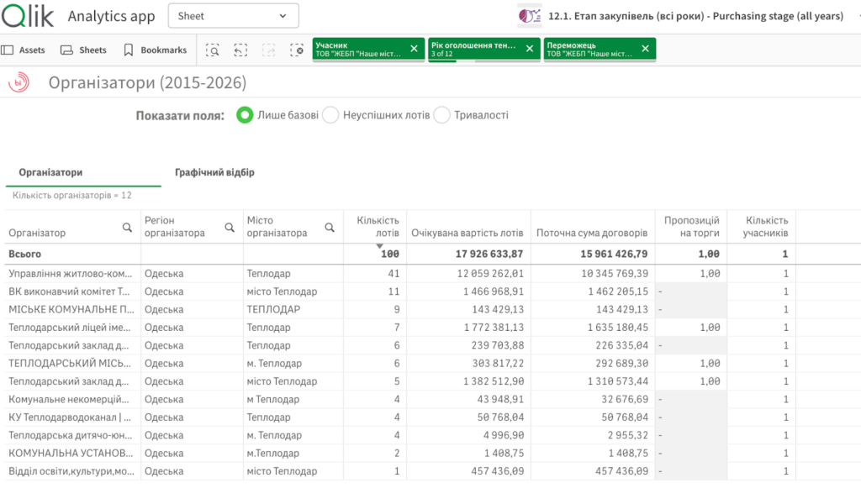Switch to the Графічний відбір tab
This screenshot has width=861, height=504.
tap(214, 172)
